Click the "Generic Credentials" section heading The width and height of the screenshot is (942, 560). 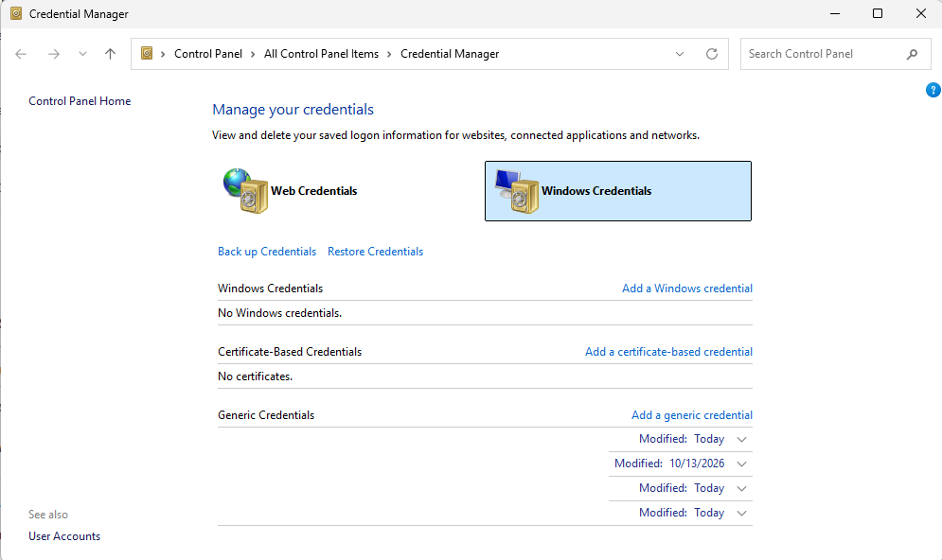266,415
